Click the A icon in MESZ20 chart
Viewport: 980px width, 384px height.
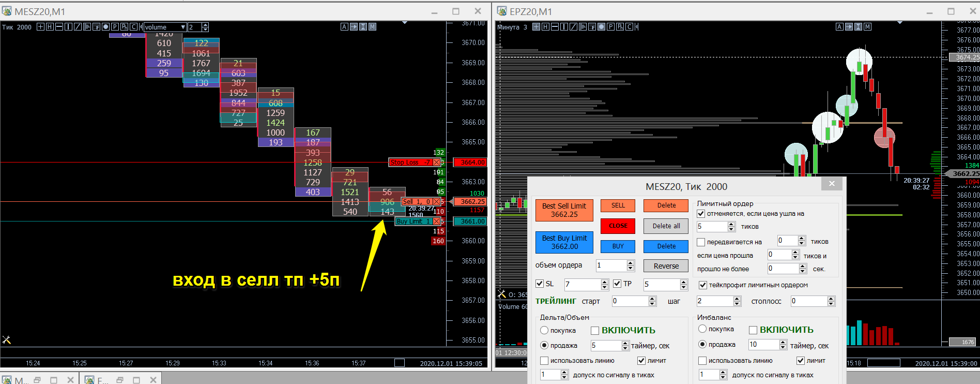point(344,27)
